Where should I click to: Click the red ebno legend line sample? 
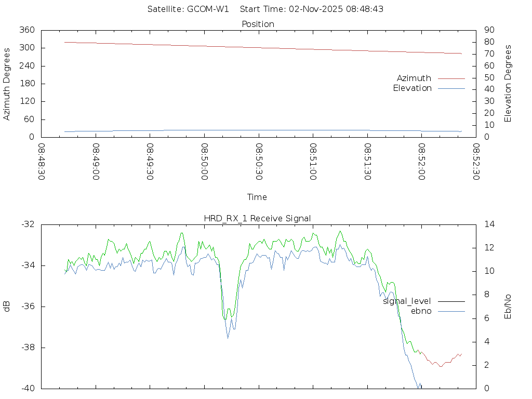[x=451, y=311]
